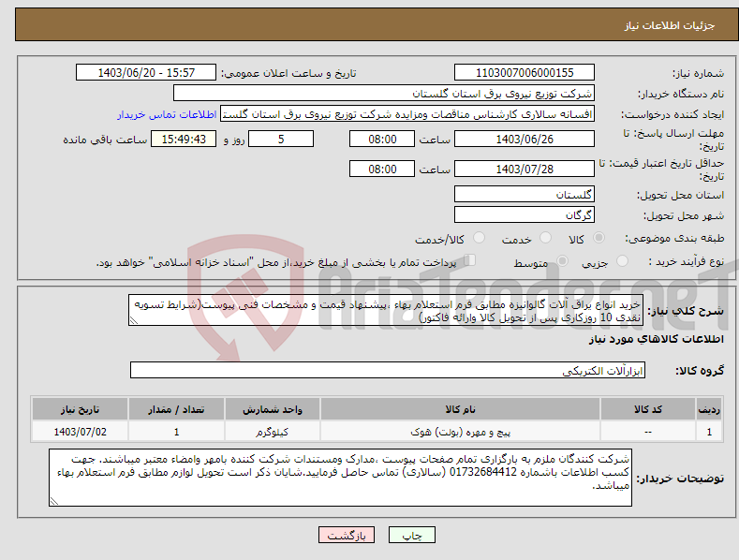Viewport: 739px width, 560px height.
Task: Click the resize handle of buyer notes box
Action: click(54, 501)
